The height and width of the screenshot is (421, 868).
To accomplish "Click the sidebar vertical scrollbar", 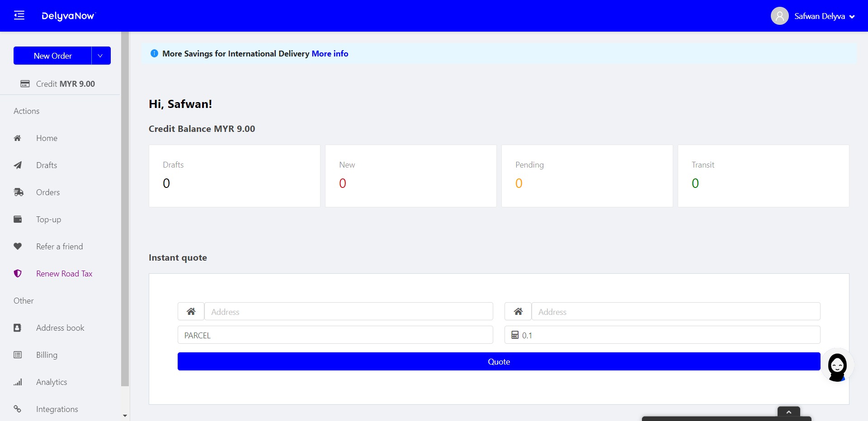I will point(125,209).
